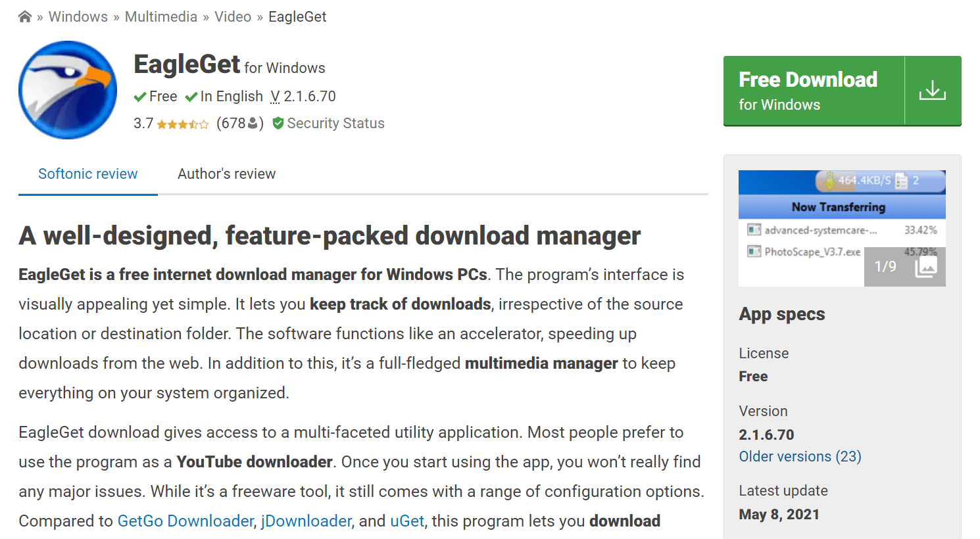Click the 'EagleGet for Windows' page title
This screenshot has width=980, height=539.
pyautogui.click(x=230, y=64)
